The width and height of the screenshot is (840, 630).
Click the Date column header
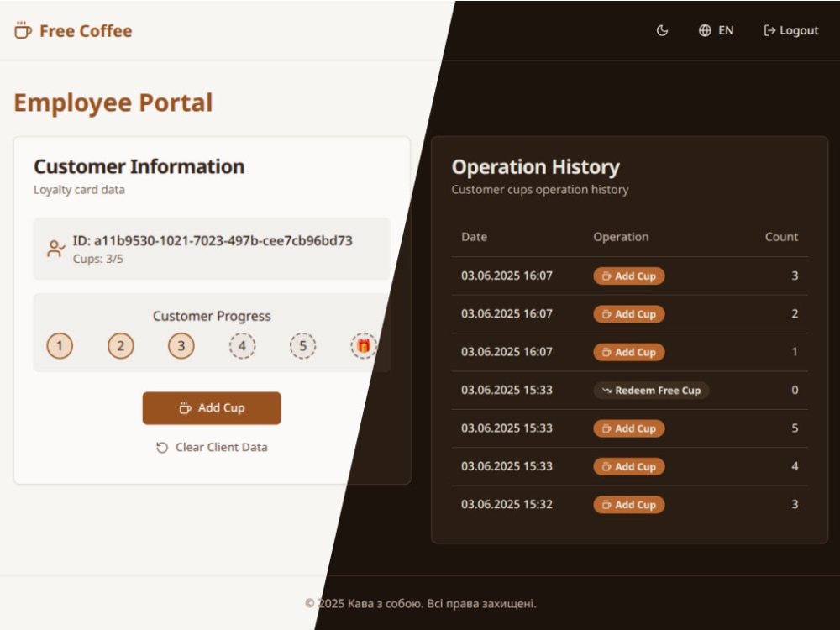[x=474, y=237]
